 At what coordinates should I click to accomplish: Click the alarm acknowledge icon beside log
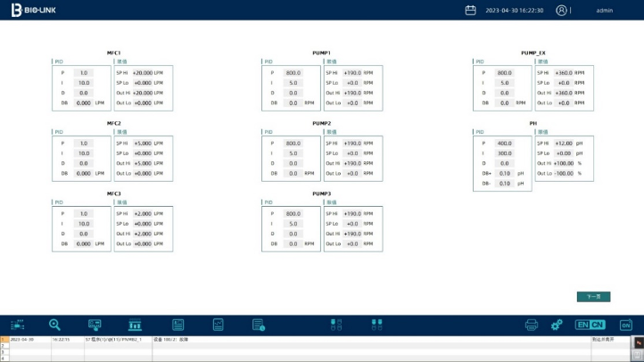click(638, 342)
